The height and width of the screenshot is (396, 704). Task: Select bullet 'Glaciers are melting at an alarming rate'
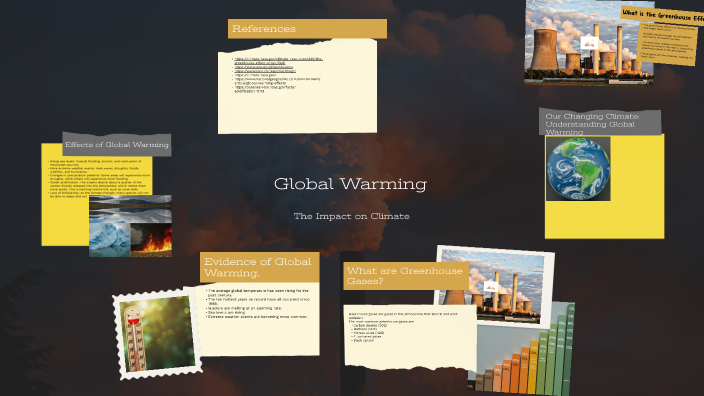(x=245, y=308)
